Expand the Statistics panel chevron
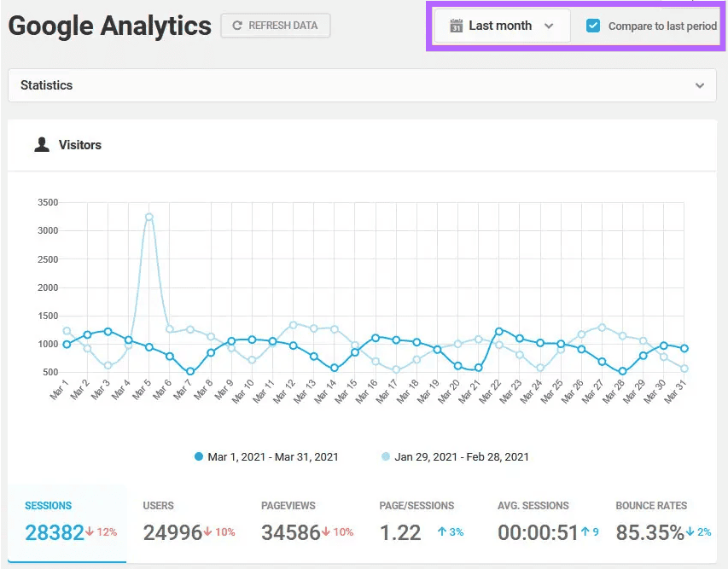 click(700, 85)
